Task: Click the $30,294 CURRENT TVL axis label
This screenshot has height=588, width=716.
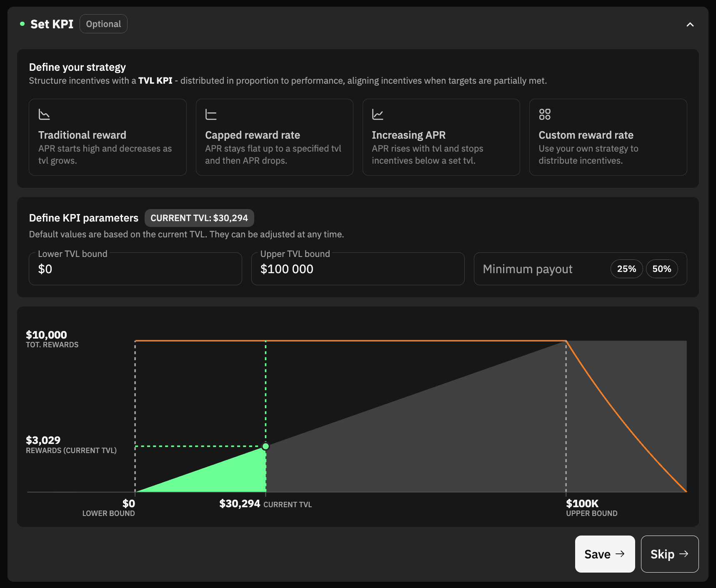Action: [265, 504]
